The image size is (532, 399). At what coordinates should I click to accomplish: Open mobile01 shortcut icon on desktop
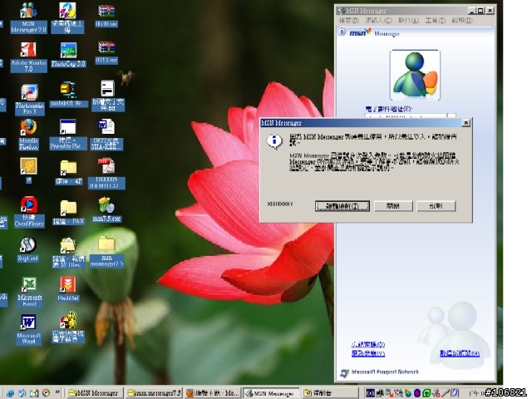(68, 94)
